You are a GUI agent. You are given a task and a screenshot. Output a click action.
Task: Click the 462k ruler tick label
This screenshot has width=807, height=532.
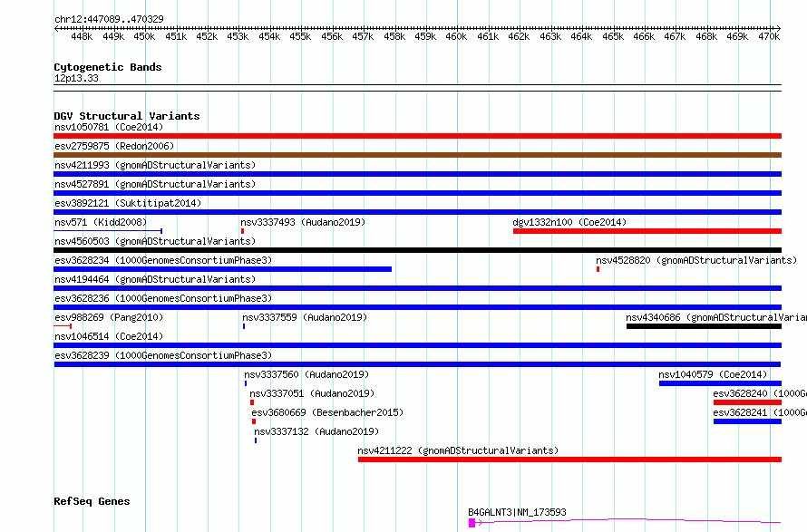519,36
